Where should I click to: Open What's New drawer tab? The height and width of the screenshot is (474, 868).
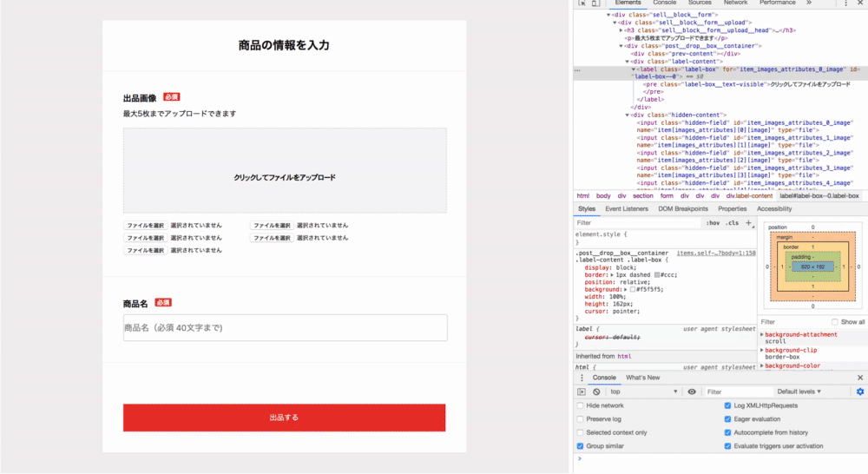(x=642, y=378)
